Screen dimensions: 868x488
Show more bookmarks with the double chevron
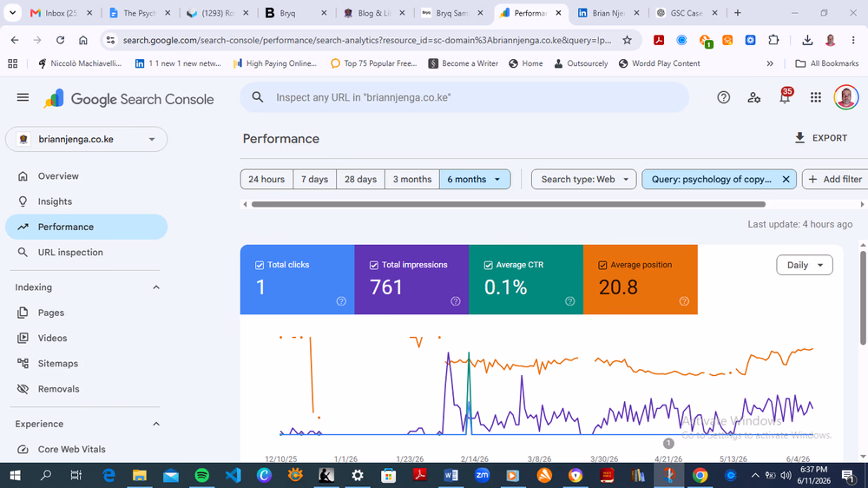[769, 63]
